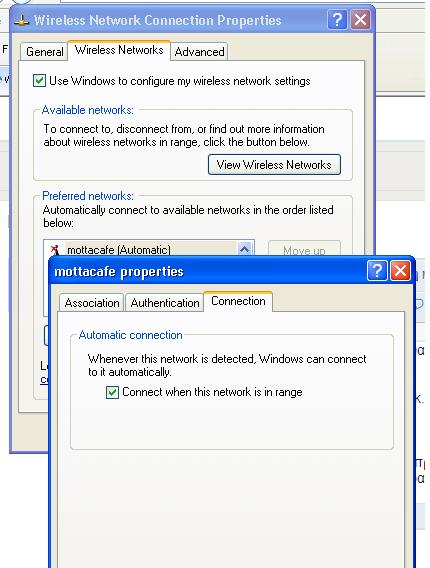Close Wireless Network Connection Properties window
Image resolution: width=430 pixels, height=568 pixels.
click(x=360, y=20)
